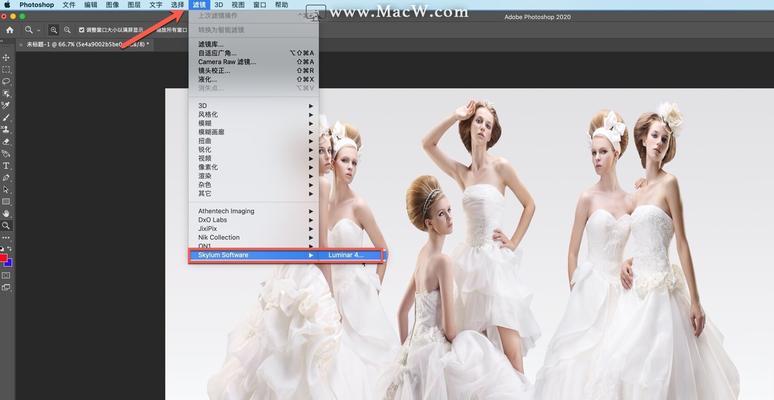Select the Rectangular Marquee tool
Image resolution: width=774 pixels, height=400 pixels.
(x=6, y=70)
